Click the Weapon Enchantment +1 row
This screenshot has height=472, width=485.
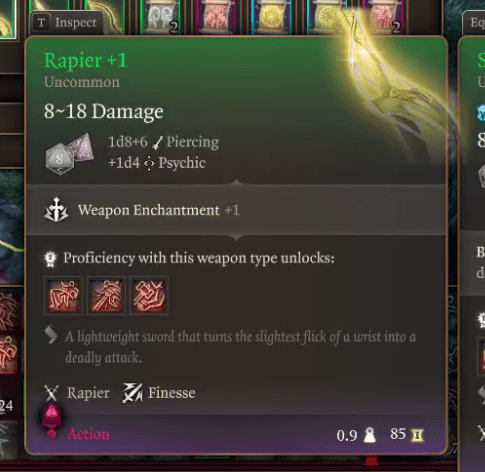point(236,210)
